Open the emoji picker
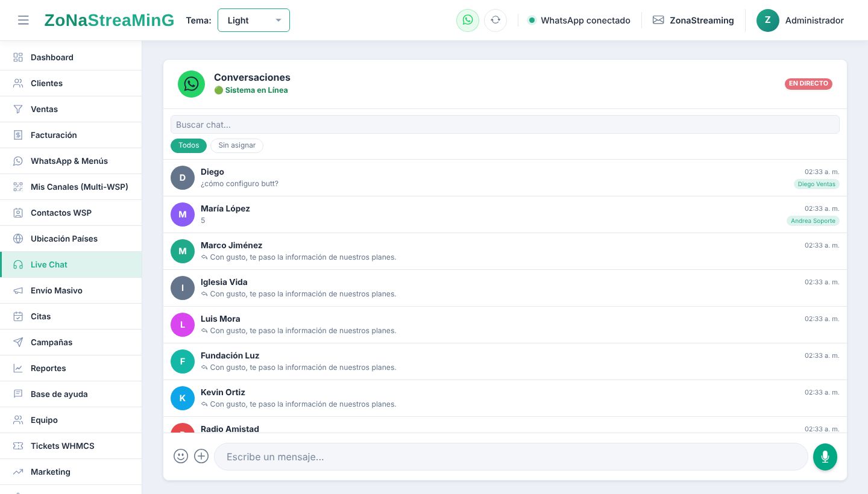This screenshot has width=868, height=494. point(181,456)
